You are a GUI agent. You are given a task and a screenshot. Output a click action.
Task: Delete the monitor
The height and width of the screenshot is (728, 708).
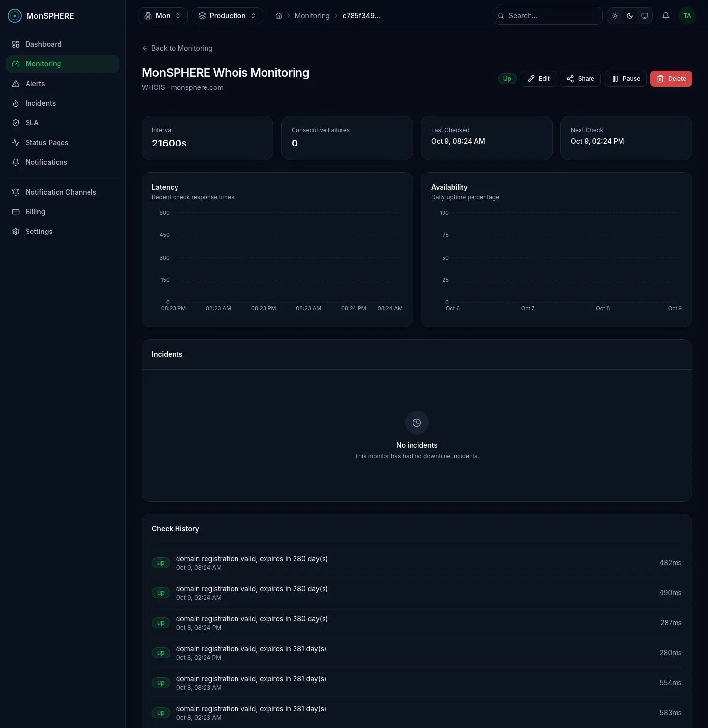(671, 79)
